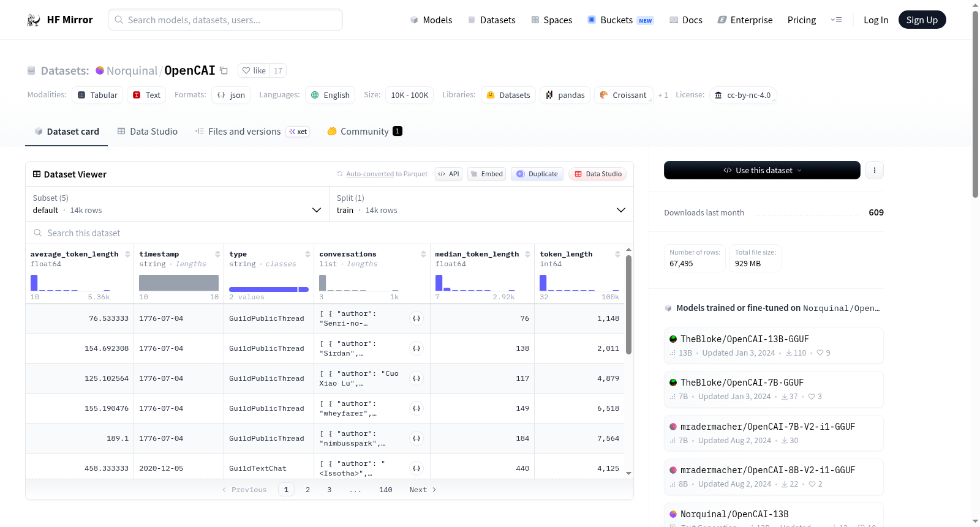The width and height of the screenshot is (980, 527).
Task: Select the Tabular modality tag
Action: [x=97, y=95]
